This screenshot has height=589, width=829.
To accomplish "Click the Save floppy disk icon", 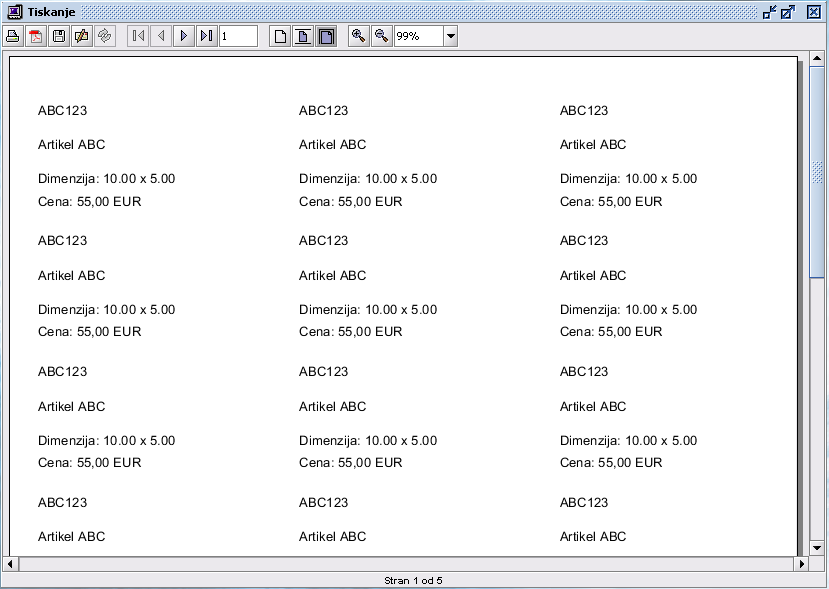I will click(59, 36).
